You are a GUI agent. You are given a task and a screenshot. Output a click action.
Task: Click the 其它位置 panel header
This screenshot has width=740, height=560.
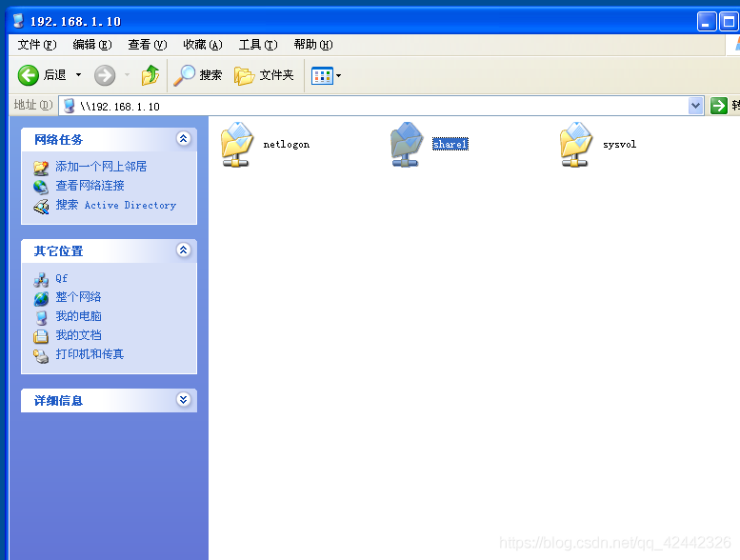(x=109, y=251)
